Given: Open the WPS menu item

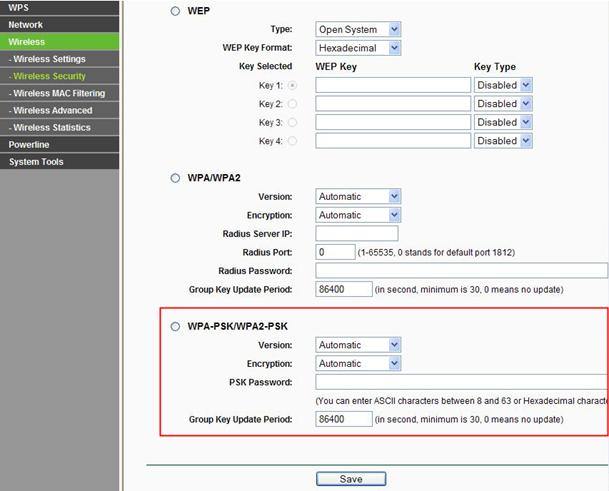Looking at the screenshot, I should [x=59, y=7].
